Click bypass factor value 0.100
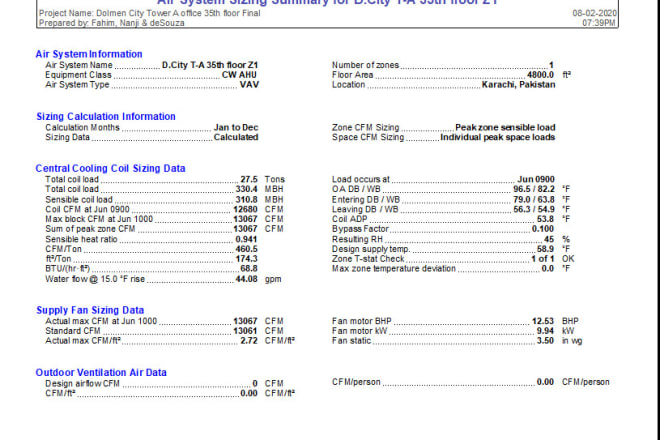 coord(543,229)
